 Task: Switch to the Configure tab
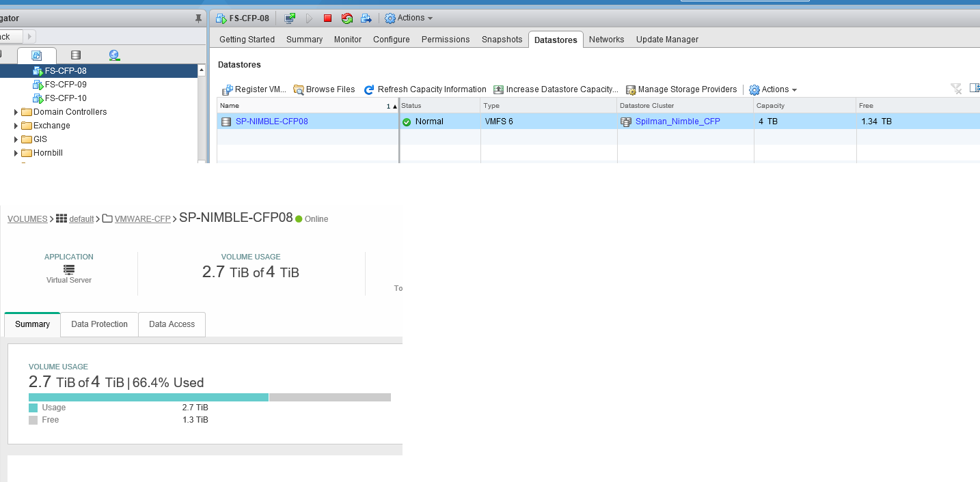click(392, 40)
